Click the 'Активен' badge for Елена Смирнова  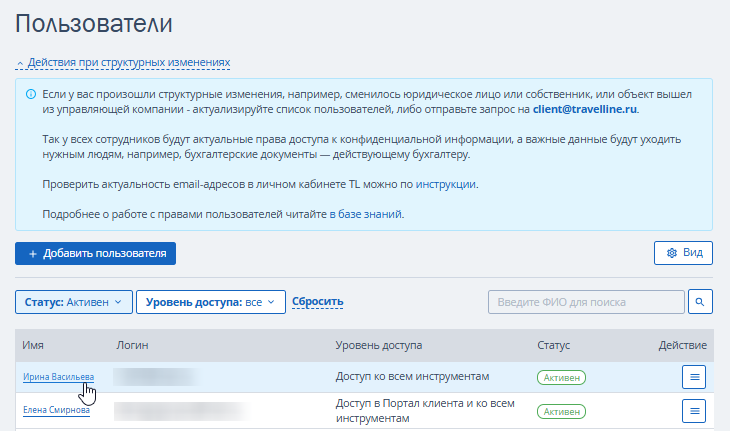[561, 411]
